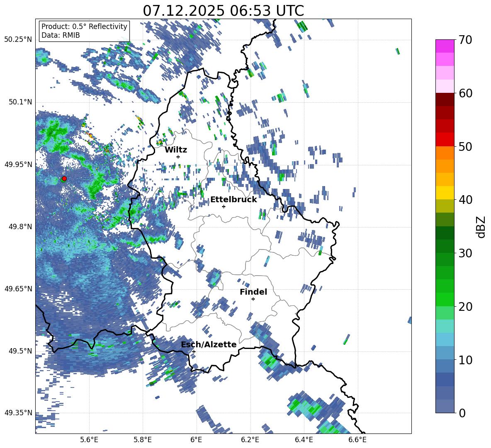
Task: Click the Wiltz station cross marker
Action: (x=178, y=157)
